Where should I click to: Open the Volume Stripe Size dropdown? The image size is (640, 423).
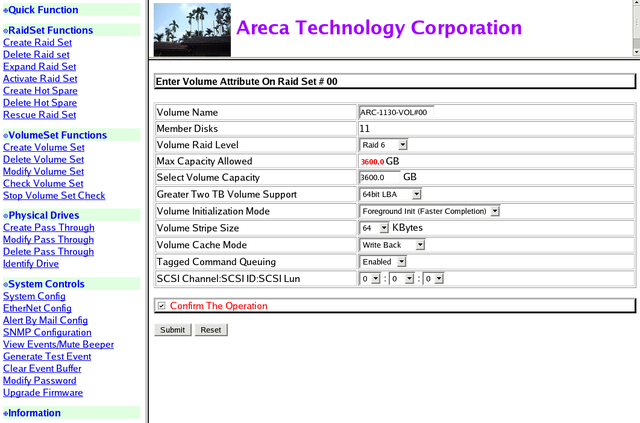374,228
